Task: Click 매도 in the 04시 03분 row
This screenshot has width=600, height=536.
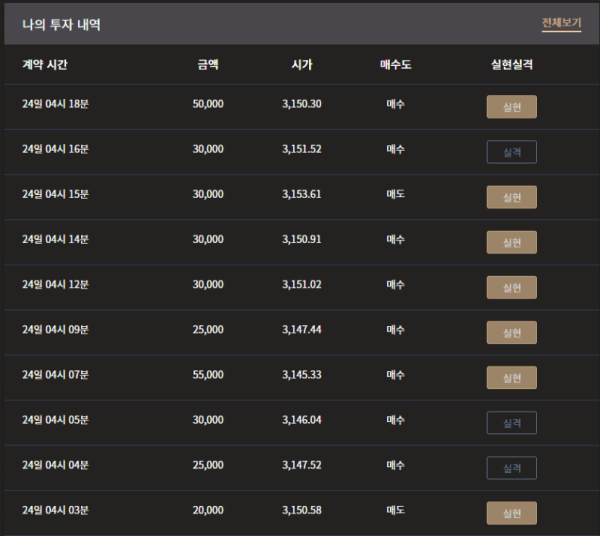Action: click(x=396, y=510)
